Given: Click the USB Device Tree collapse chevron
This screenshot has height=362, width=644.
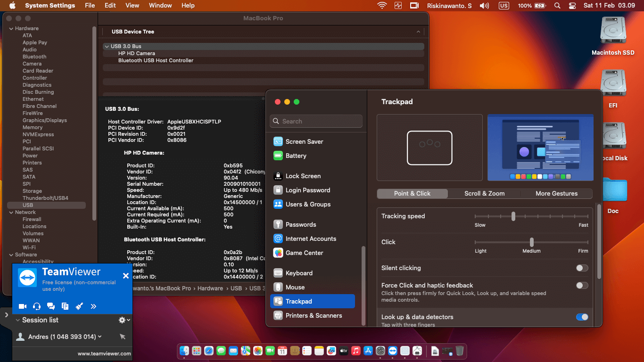Looking at the screenshot, I should (418, 32).
